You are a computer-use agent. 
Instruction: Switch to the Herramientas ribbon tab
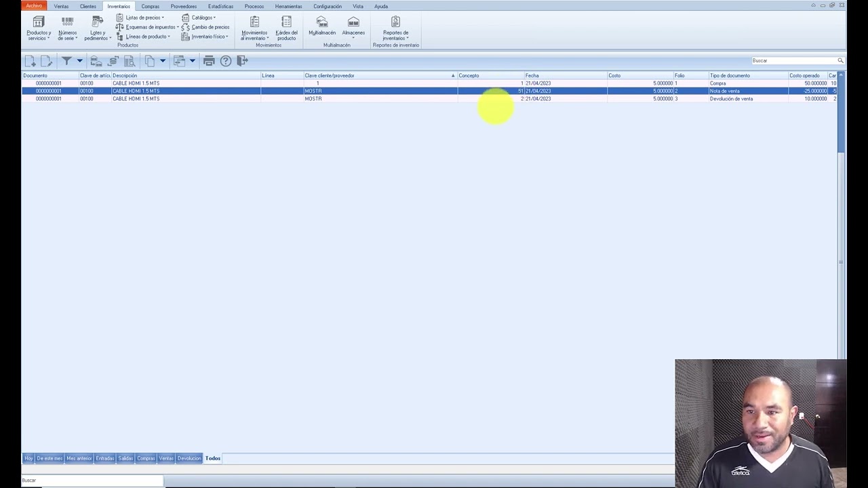click(x=289, y=6)
